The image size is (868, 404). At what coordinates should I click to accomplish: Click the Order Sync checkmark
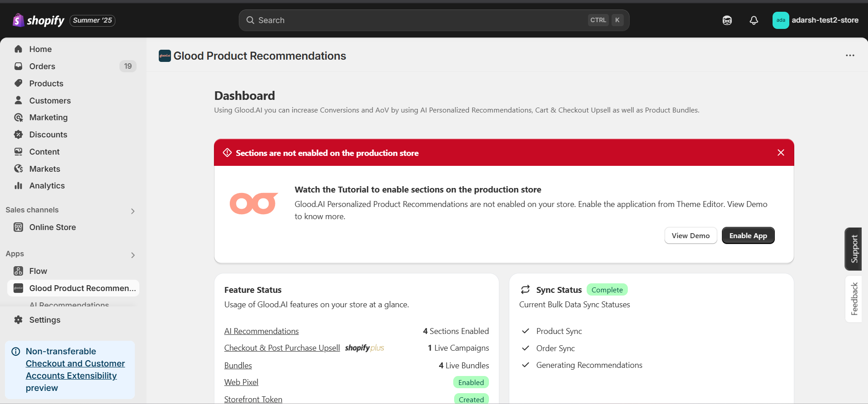(526, 348)
